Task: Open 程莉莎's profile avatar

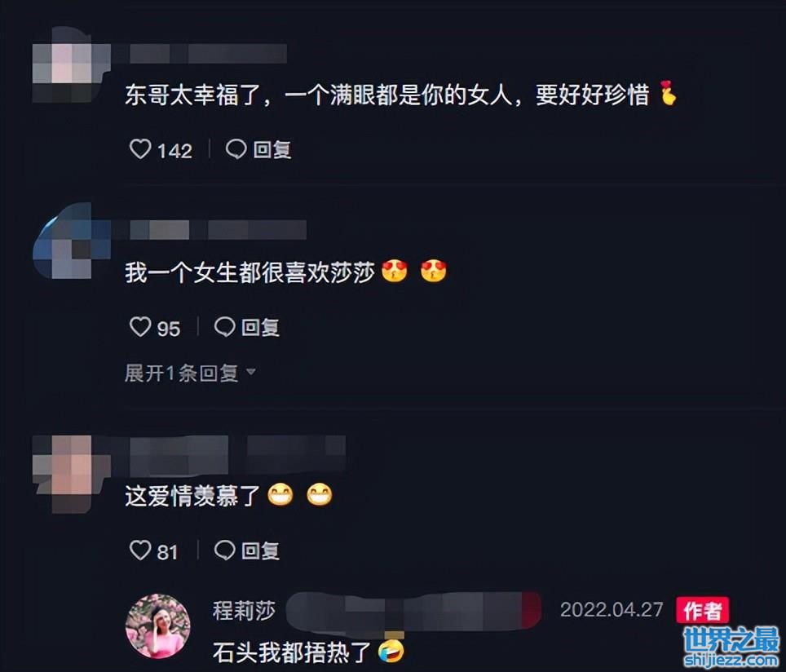Action: point(158,626)
